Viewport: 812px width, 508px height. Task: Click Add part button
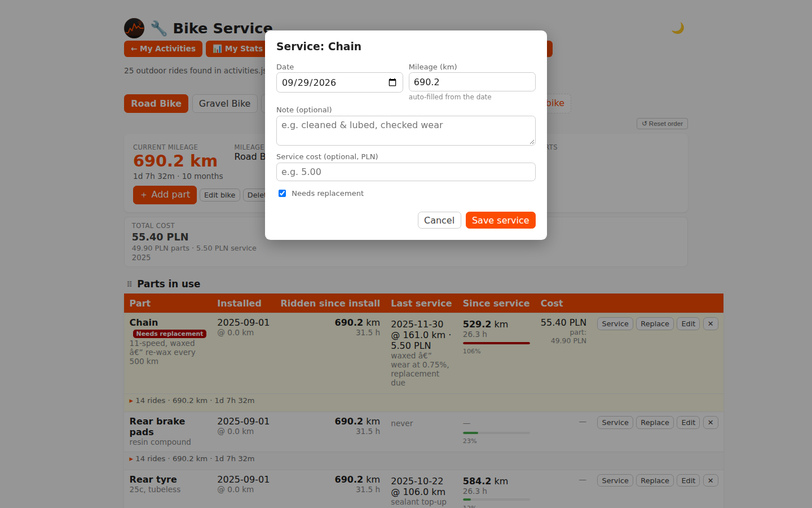coord(165,195)
